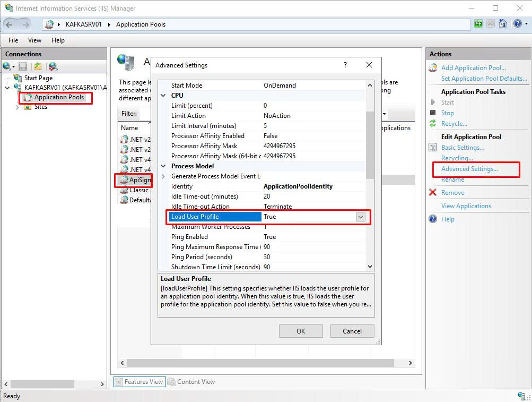
Task: Click the back navigation arrow
Action: (10, 24)
